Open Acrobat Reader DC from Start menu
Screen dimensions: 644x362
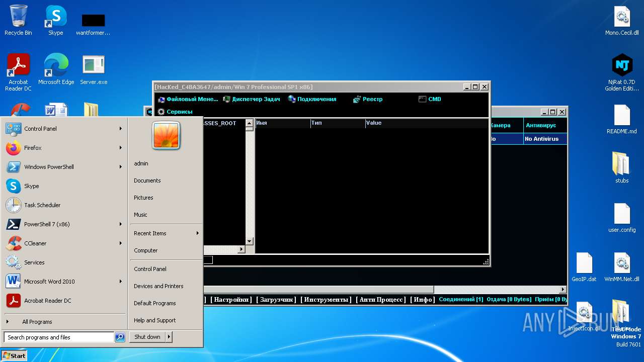click(x=64, y=301)
